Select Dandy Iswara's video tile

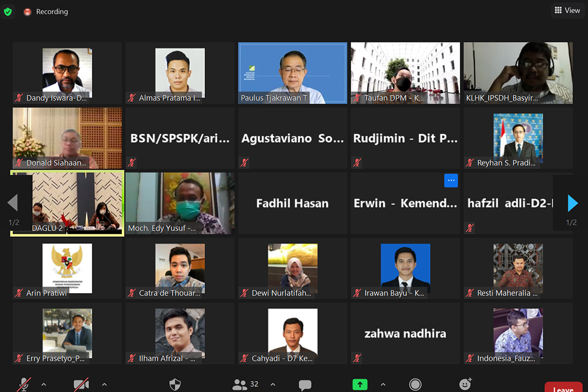[67, 73]
